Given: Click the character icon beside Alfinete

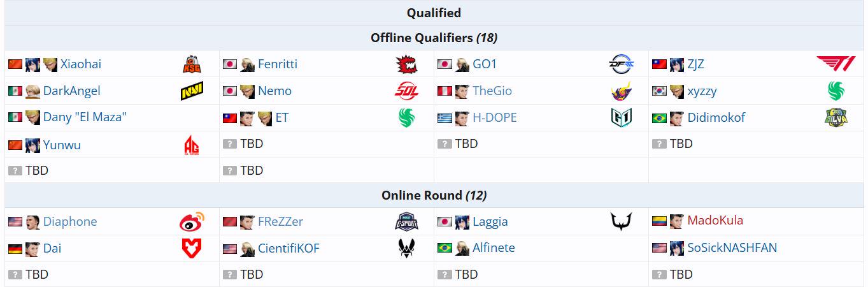Looking at the screenshot, I should tap(462, 247).
